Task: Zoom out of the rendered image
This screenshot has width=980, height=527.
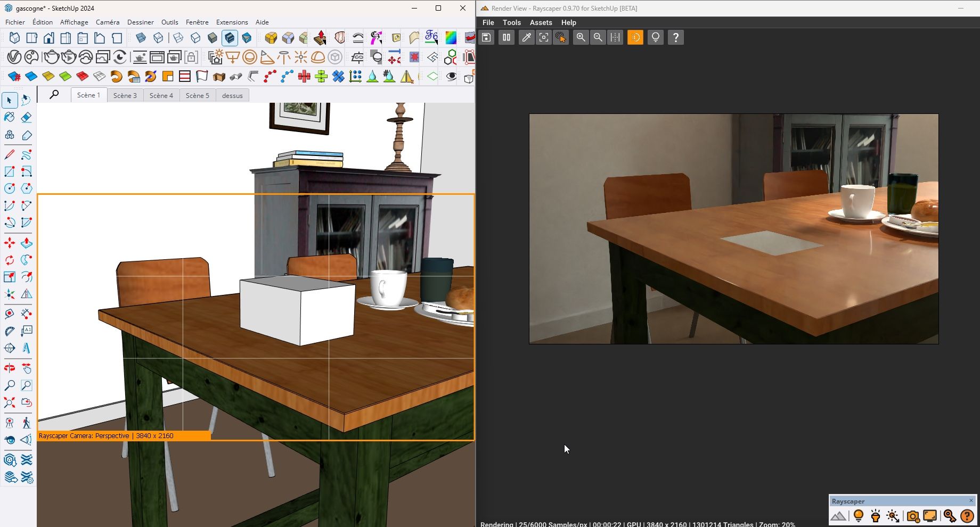Action: pos(598,37)
